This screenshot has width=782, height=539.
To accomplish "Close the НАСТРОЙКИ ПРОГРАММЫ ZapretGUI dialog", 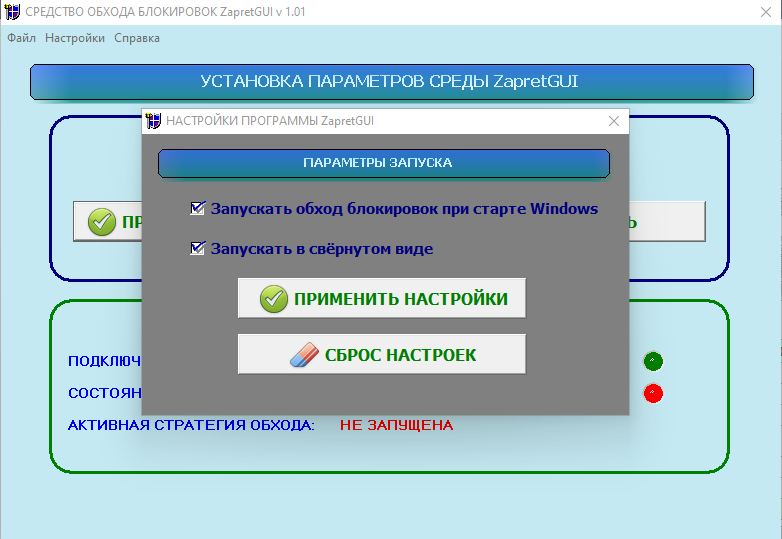I will [614, 121].
